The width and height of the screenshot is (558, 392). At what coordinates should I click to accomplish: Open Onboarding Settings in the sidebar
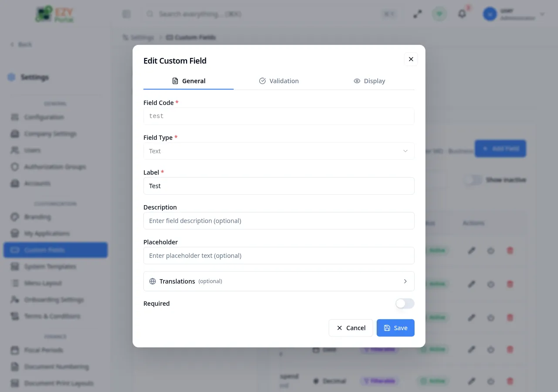click(x=55, y=300)
